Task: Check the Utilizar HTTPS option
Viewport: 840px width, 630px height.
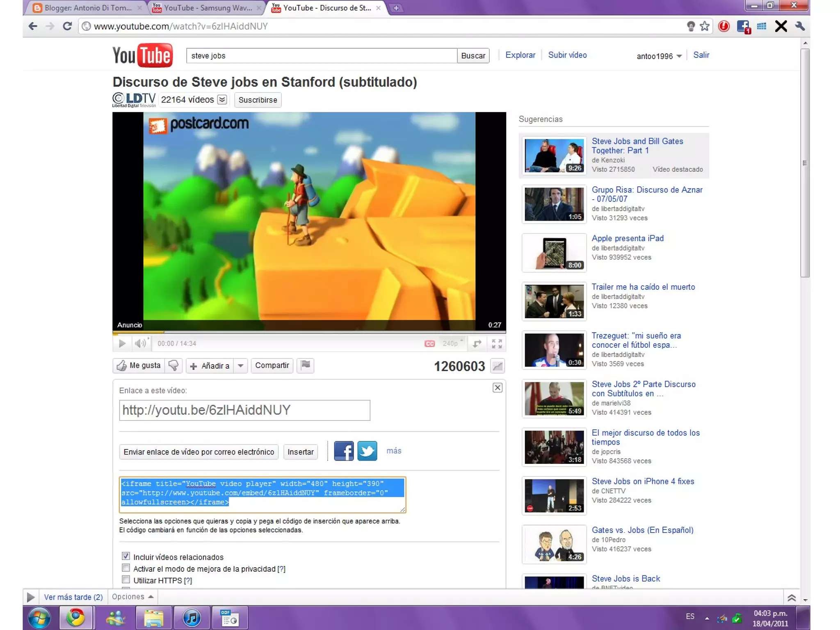Action: pyautogui.click(x=126, y=580)
